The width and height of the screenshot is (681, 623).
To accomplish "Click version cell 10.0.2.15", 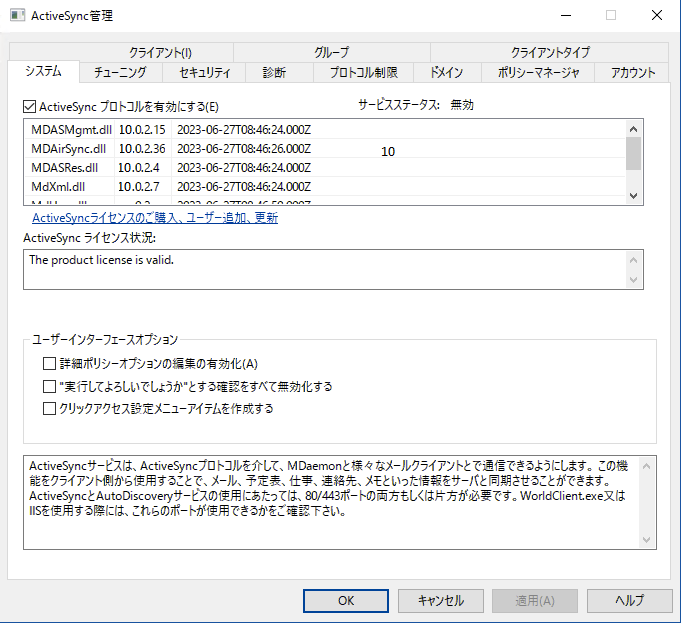I will (x=142, y=129).
